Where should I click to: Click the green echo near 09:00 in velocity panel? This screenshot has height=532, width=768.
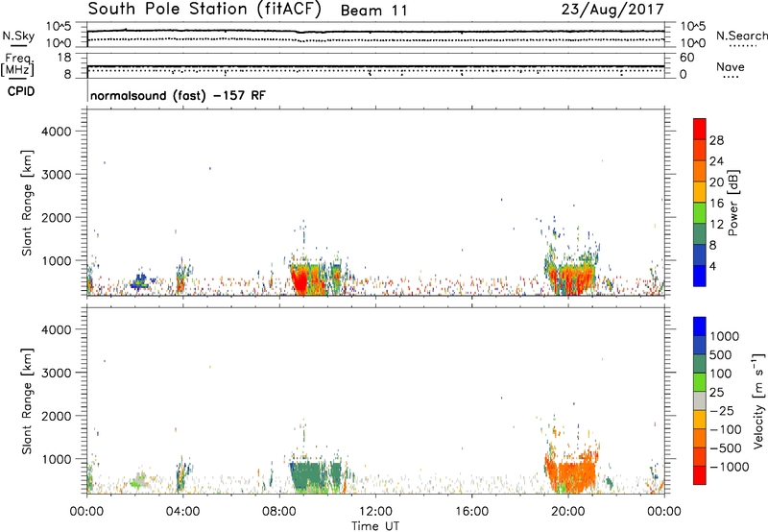point(308,474)
